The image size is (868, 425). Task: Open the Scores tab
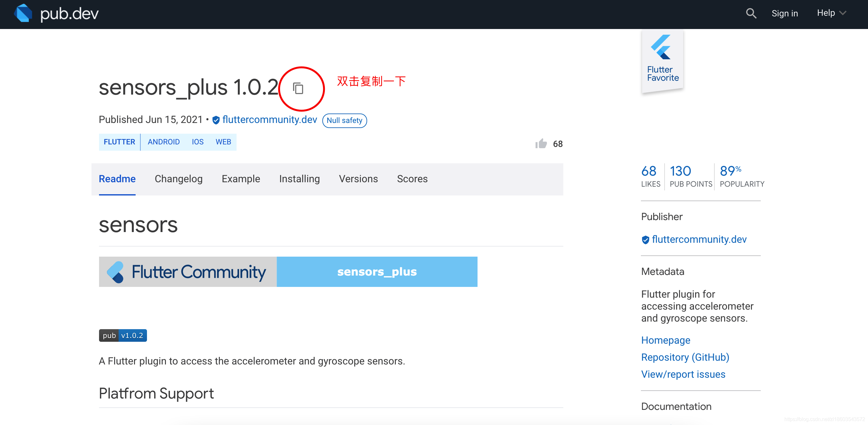click(x=413, y=179)
